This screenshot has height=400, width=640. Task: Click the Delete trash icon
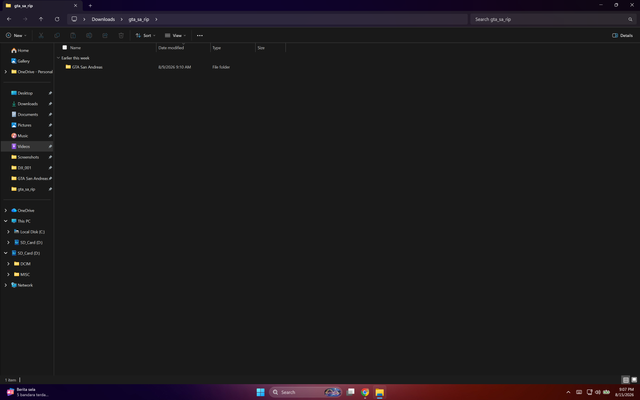121,36
